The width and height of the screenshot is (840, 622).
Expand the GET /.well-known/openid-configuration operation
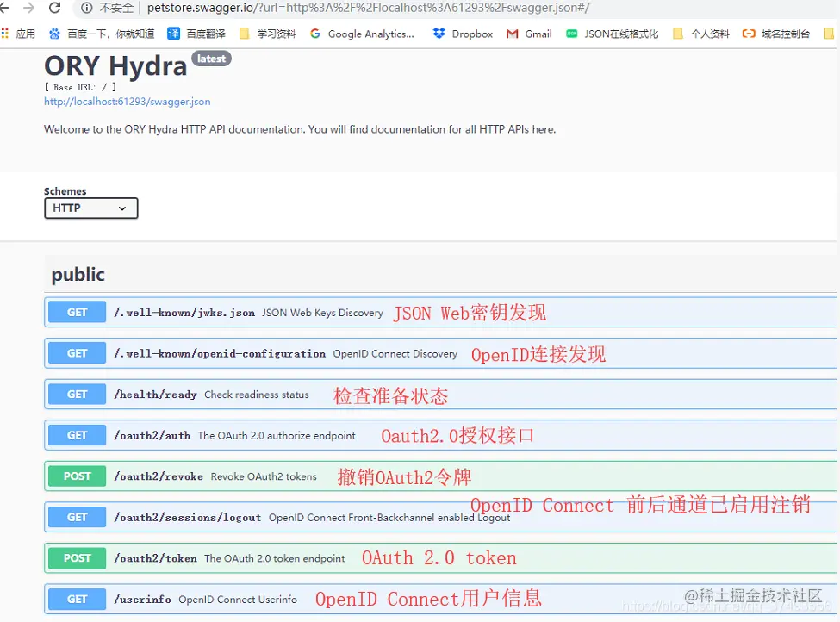(x=440, y=353)
